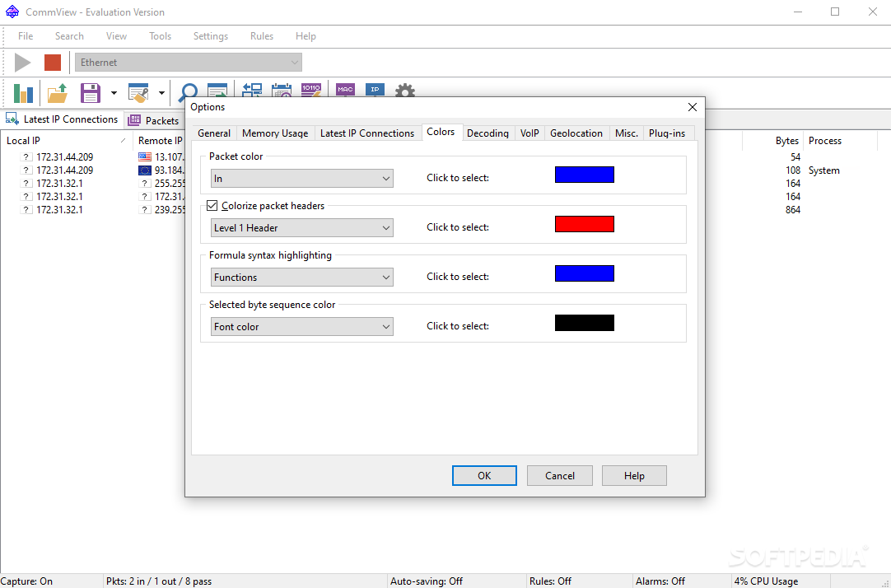Click the scheduler calendar icon
This screenshot has height=588, width=891.
pos(282,90)
